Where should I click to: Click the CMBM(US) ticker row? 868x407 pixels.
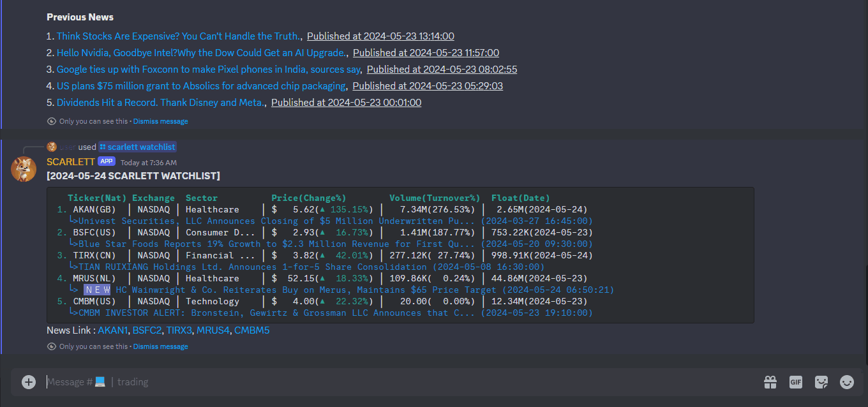[x=322, y=301]
